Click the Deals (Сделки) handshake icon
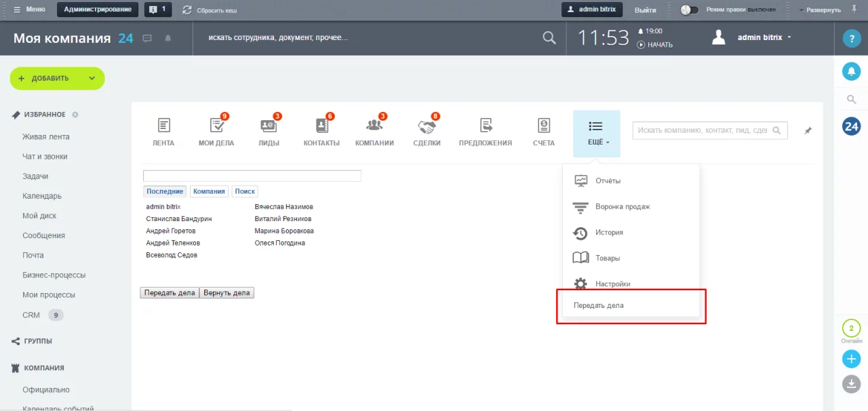The image size is (868, 411). (427, 126)
